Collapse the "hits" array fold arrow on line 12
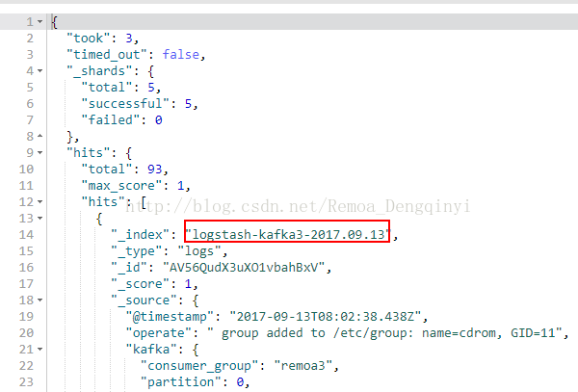Screen dimensions: 578x392 [x=39, y=202]
